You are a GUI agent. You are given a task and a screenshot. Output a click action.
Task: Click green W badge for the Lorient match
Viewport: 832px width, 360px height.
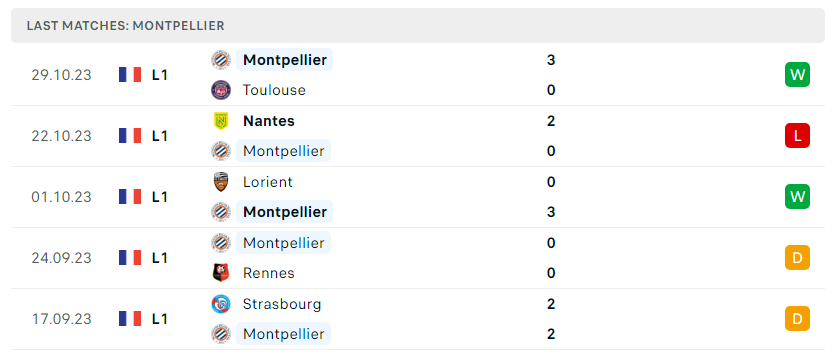798,196
